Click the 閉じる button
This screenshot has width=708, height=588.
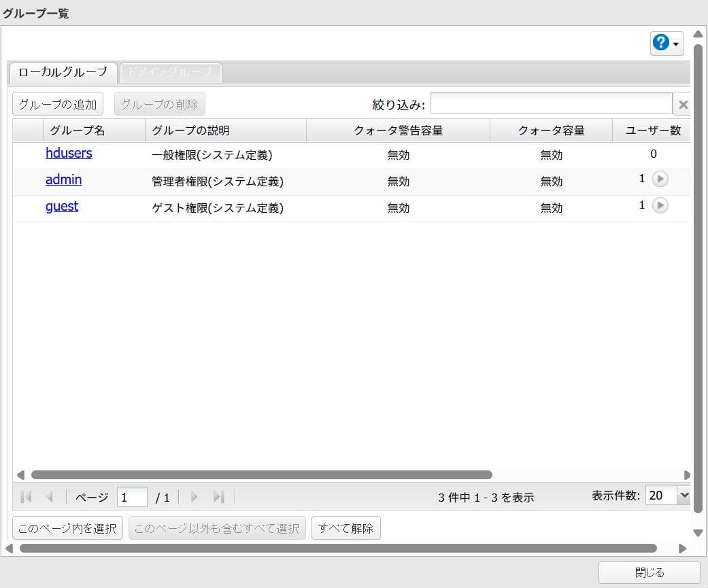[650, 573]
